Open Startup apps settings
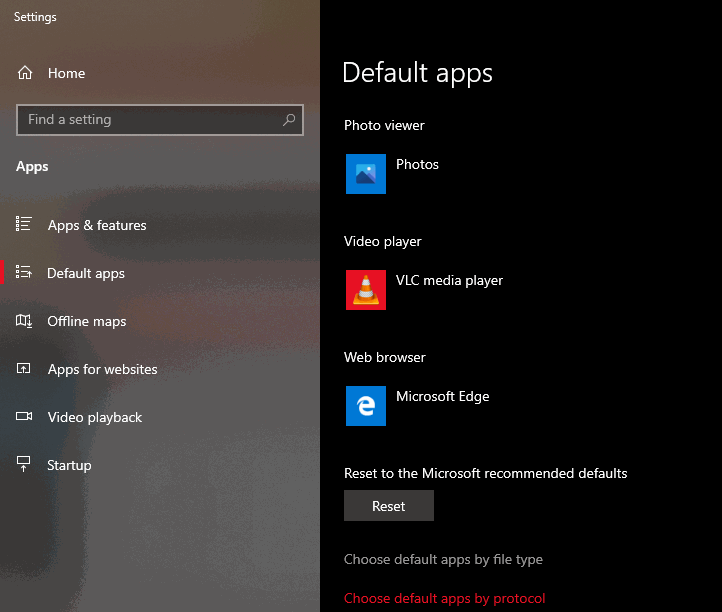722x612 pixels. pos(69,465)
